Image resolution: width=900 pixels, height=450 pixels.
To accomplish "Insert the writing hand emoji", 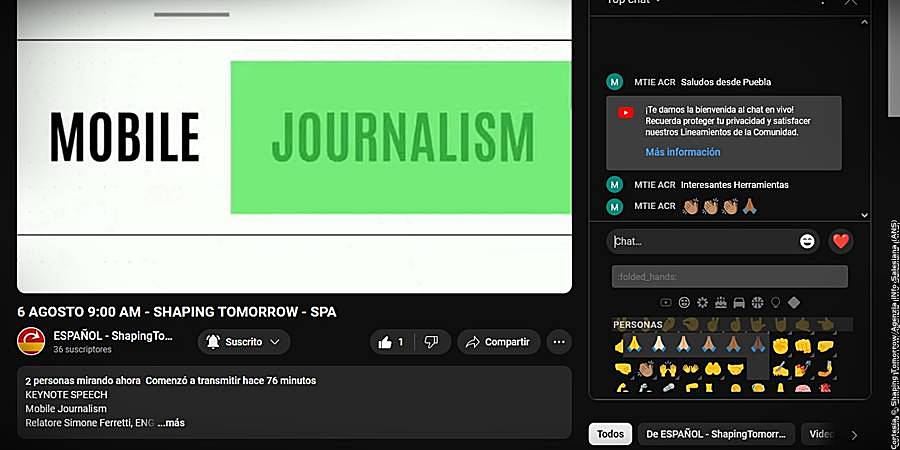I will (781, 368).
